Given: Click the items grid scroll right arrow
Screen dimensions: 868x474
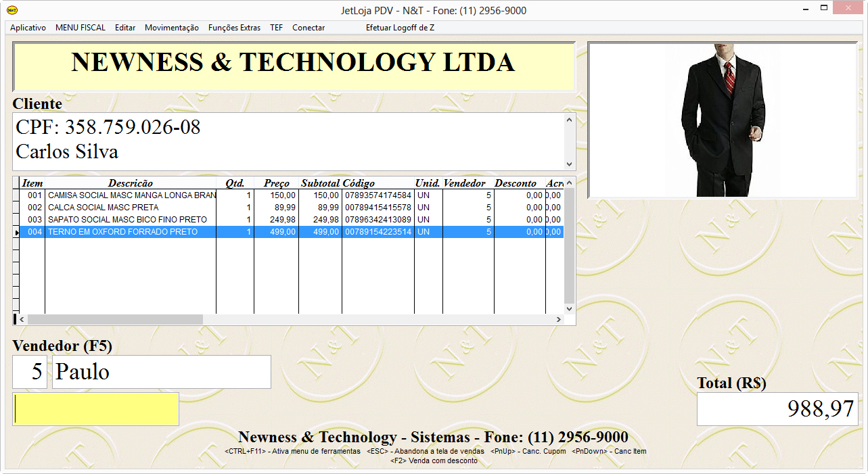Looking at the screenshot, I should (x=559, y=319).
